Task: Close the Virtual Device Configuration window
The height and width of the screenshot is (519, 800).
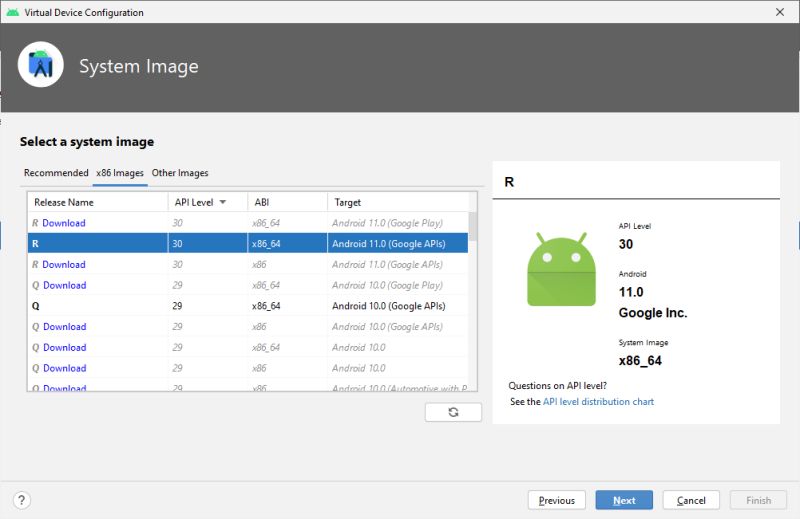Action: point(780,12)
